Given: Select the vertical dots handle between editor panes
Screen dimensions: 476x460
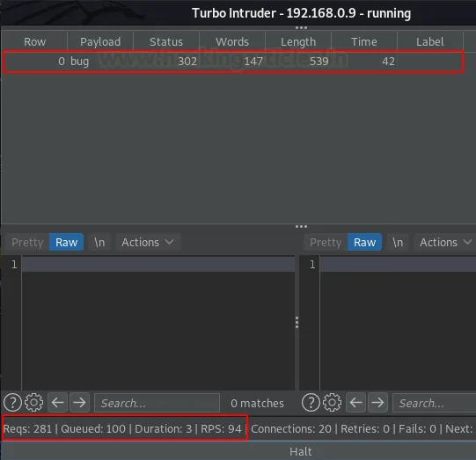Looking at the screenshot, I should pos(297,323).
